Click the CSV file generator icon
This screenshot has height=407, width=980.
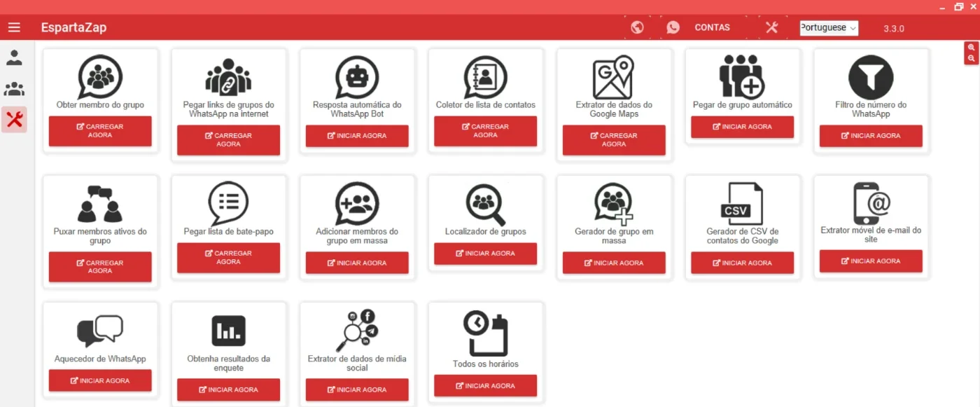[742, 204]
